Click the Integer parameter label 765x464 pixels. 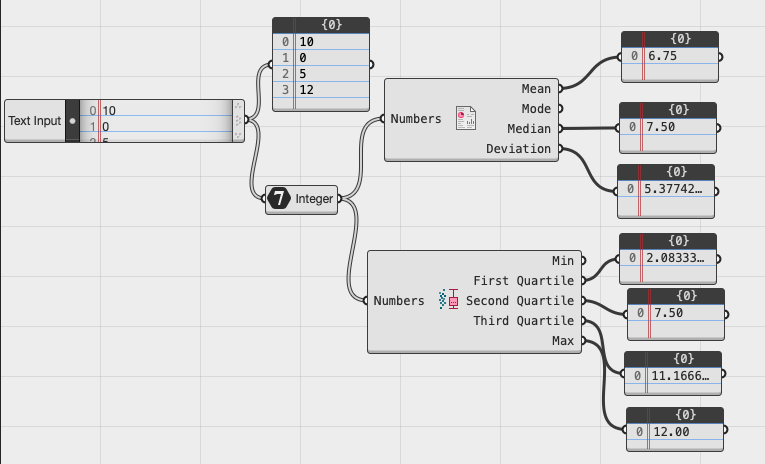pos(314,199)
